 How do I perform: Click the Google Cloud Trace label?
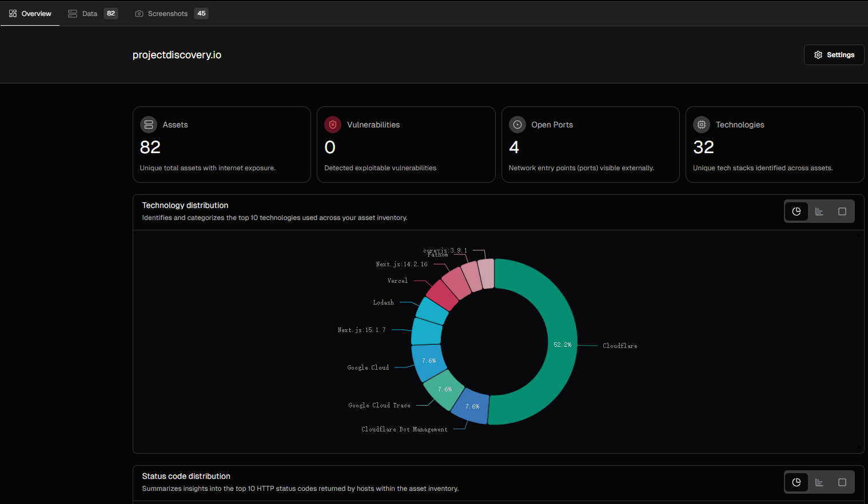pyautogui.click(x=379, y=405)
